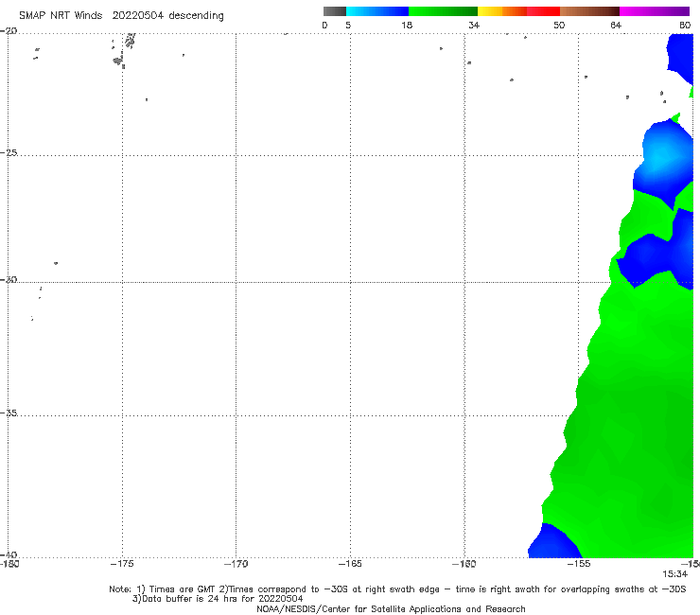Click the longitude label "-160"
Screen dimensions: 700x615
pos(464,564)
